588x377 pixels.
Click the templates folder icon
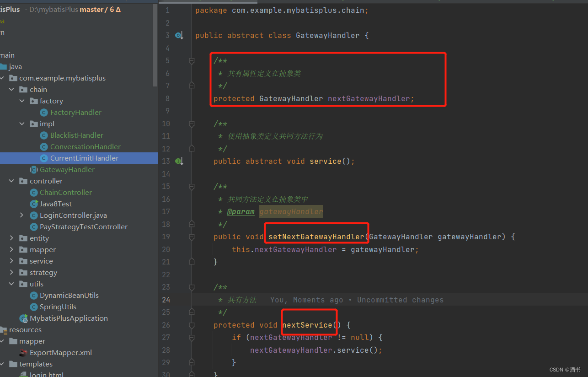[x=13, y=364]
